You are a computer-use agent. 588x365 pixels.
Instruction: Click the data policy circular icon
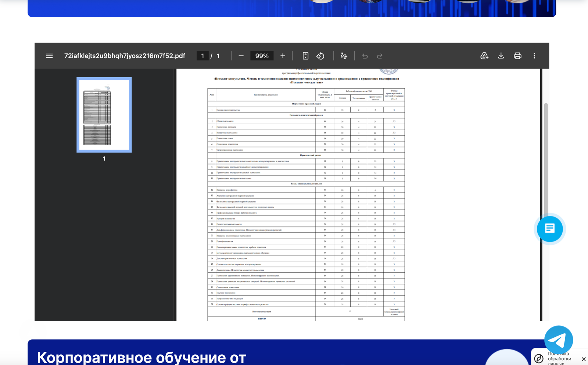click(539, 358)
